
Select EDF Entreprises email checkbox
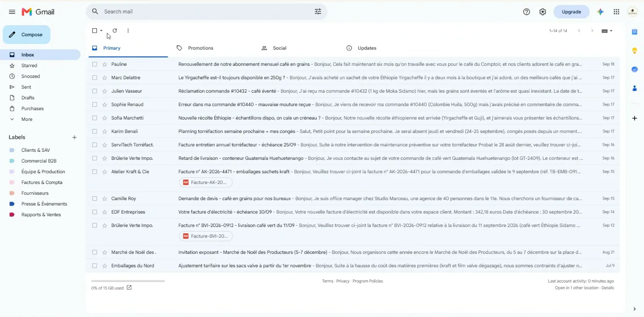pos(94,212)
